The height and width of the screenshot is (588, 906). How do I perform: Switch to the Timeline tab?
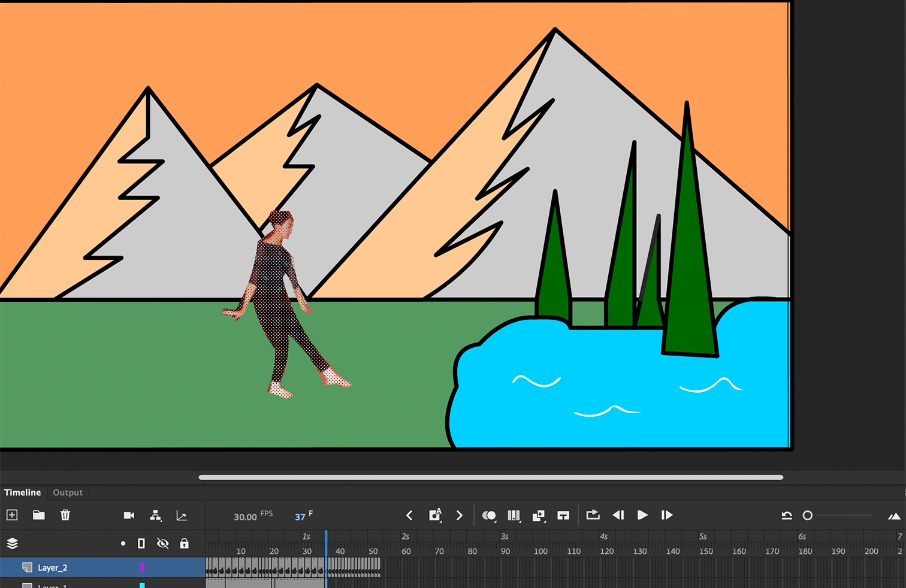[x=23, y=492]
